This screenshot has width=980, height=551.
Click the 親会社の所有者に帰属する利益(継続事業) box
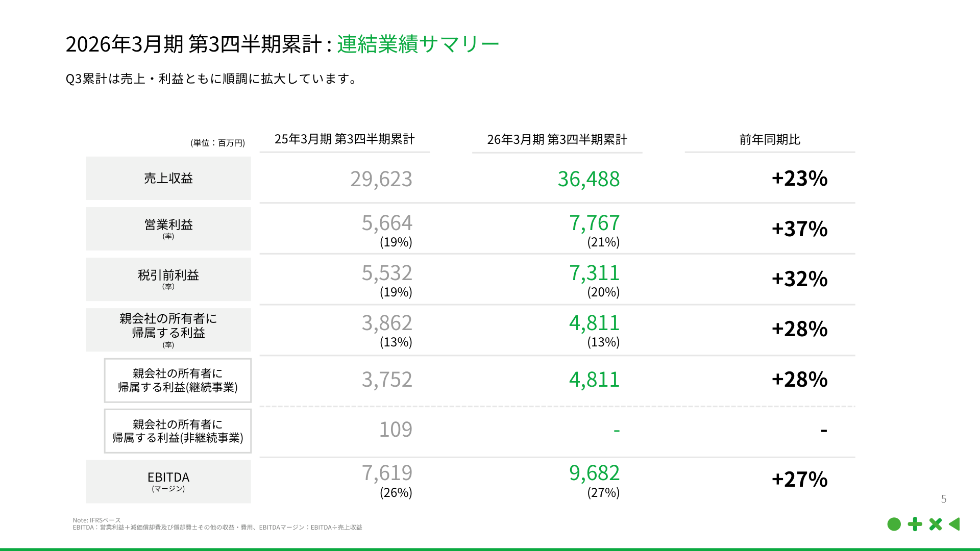178,380
